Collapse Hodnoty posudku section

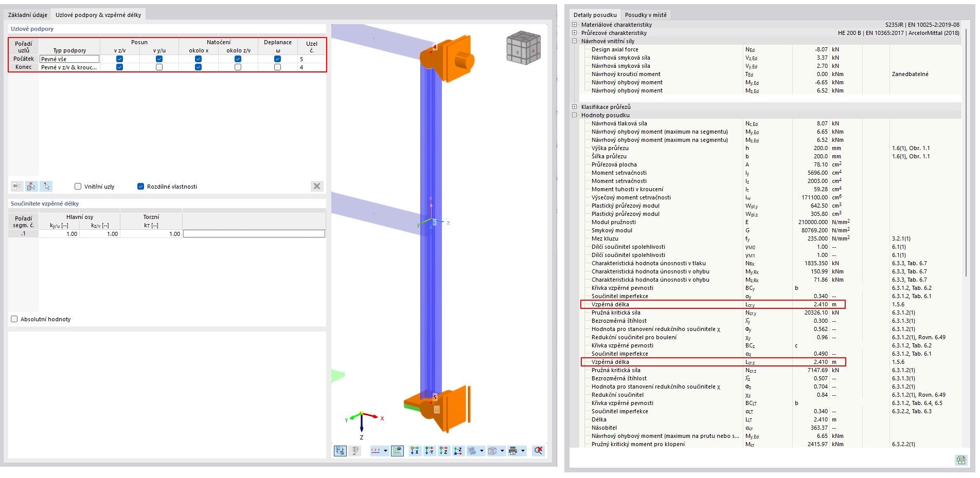[x=575, y=115]
